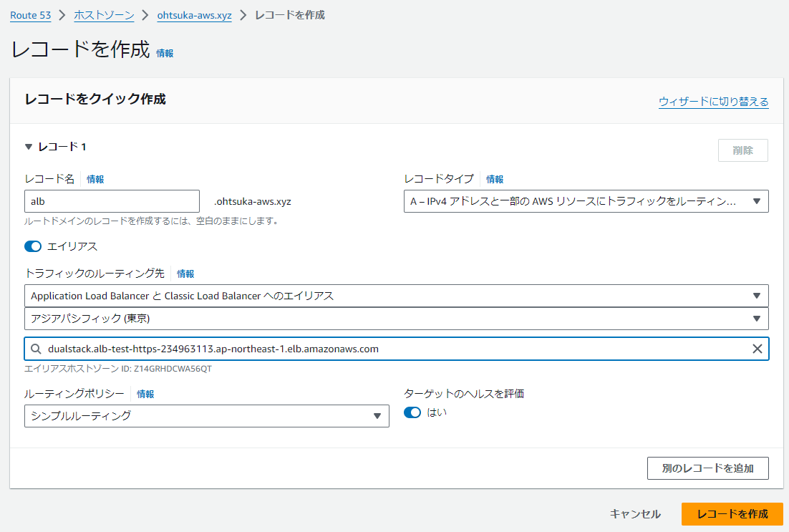Click 情報 link beside トラフィックのルーティング先
This screenshot has width=789, height=532.
185,274
